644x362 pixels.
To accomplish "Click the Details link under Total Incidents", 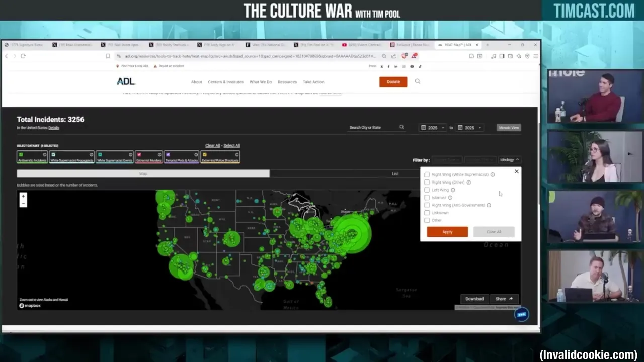I will tap(54, 128).
